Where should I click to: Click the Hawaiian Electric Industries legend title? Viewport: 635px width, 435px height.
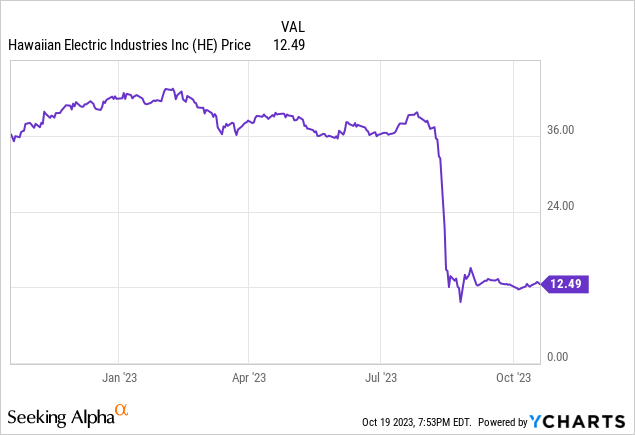pos(129,44)
